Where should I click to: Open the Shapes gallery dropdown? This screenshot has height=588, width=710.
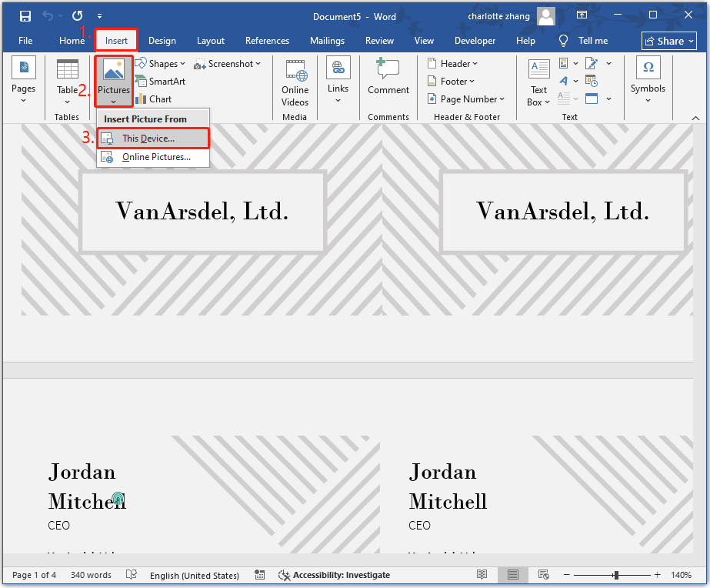point(161,64)
